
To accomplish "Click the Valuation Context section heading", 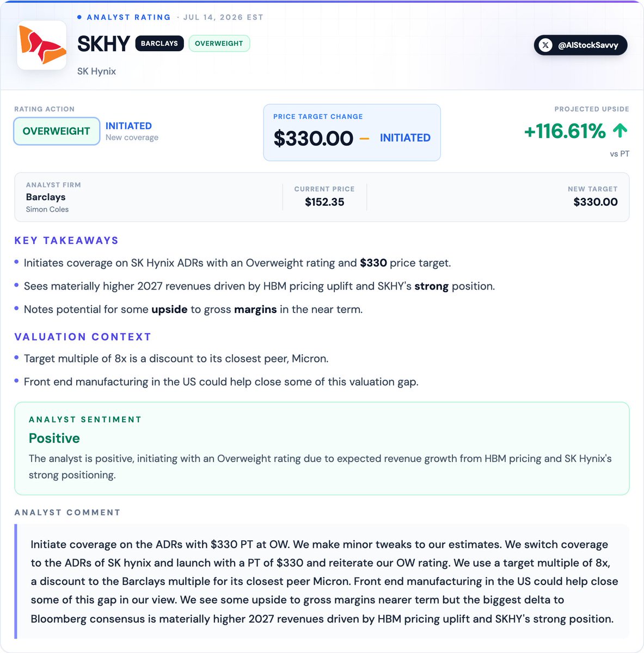I will click(83, 337).
